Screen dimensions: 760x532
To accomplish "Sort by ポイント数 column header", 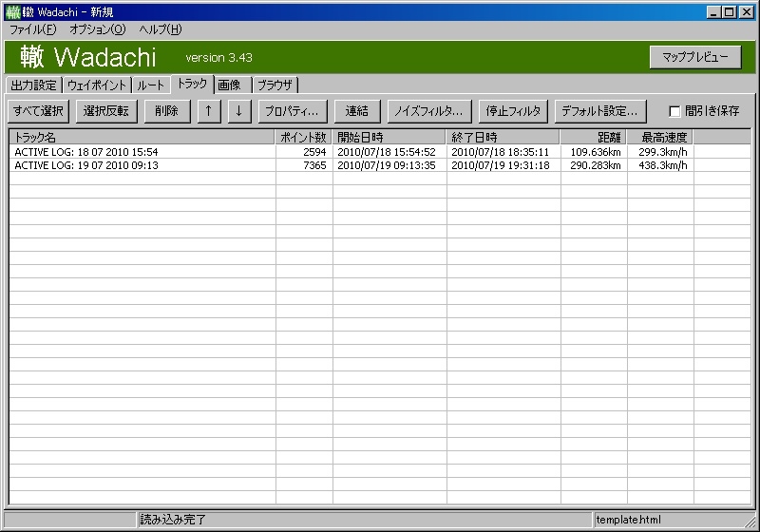I will click(x=303, y=137).
